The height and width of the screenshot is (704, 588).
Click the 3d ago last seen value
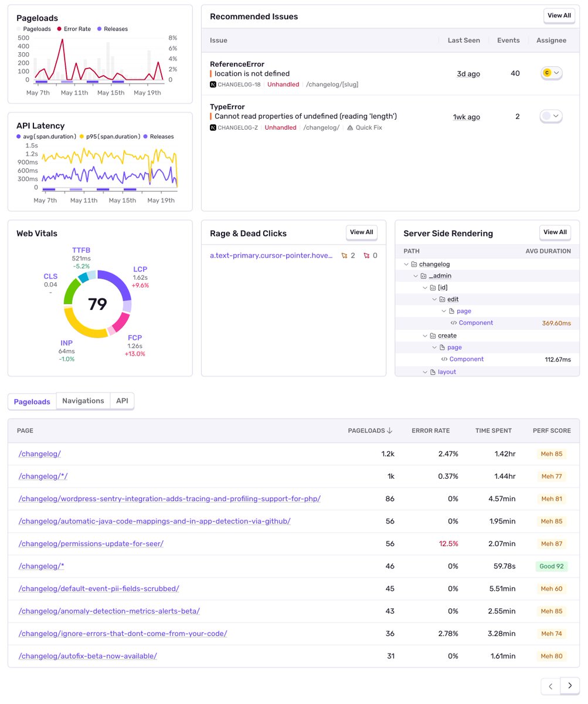pyautogui.click(x=468, y=73)
